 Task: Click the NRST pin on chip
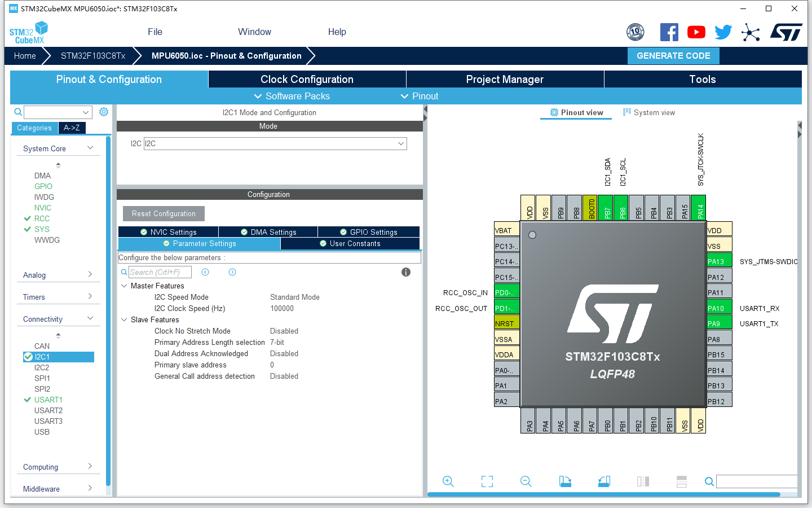click(x=507, y=323)
